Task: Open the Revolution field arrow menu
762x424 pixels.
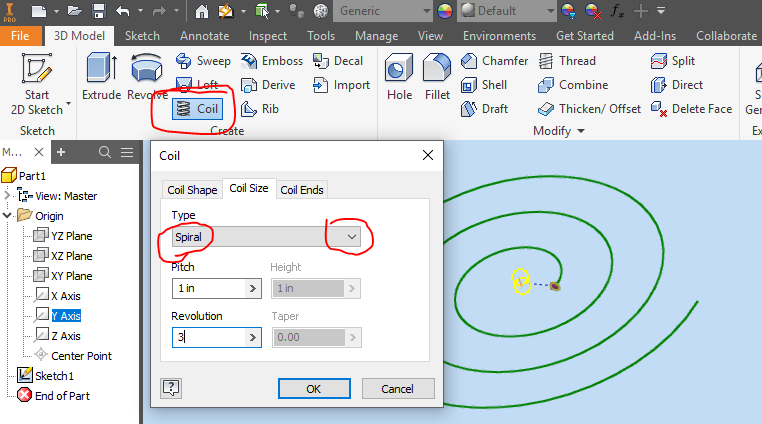Action: pyautogui.click(x=252, y=337)
